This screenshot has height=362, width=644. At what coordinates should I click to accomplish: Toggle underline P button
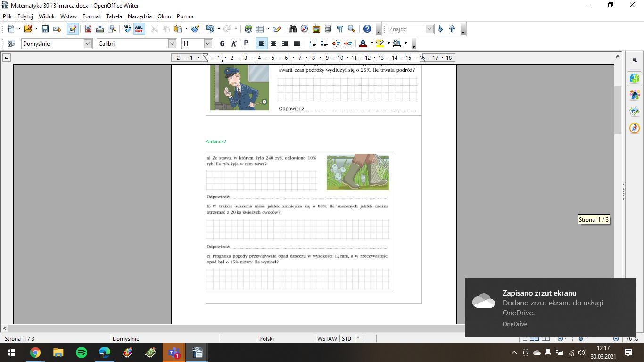(x=246, y=43)
